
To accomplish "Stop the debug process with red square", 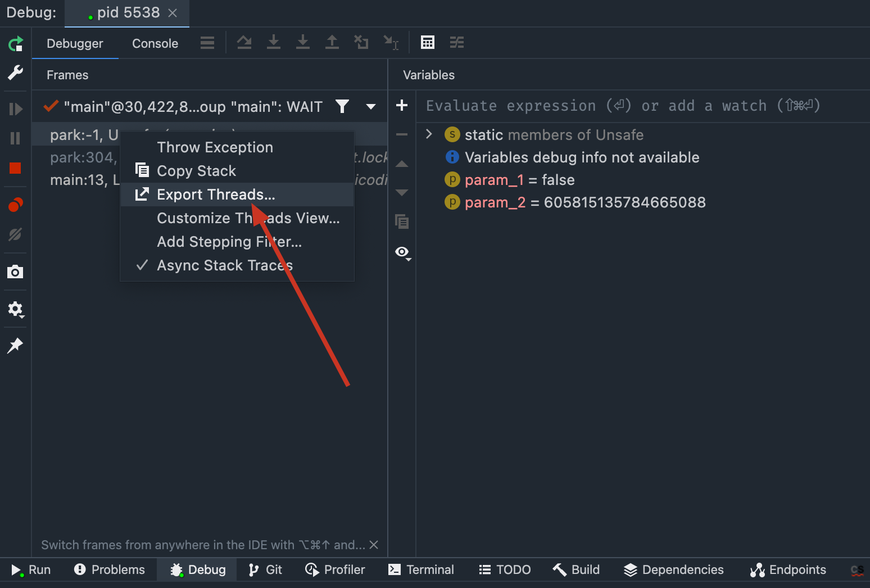I will tap(15, 168).
